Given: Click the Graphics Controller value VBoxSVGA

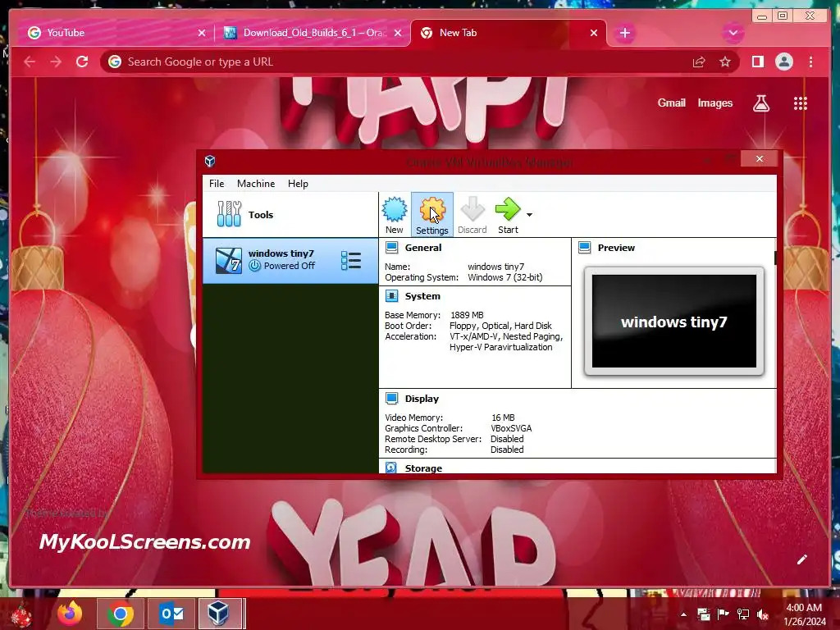Looking at the screenshot, I should (x=511, y=428).
